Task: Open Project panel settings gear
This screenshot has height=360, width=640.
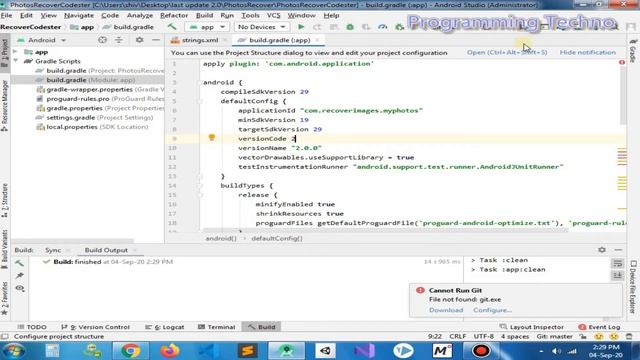Action: 140,40
